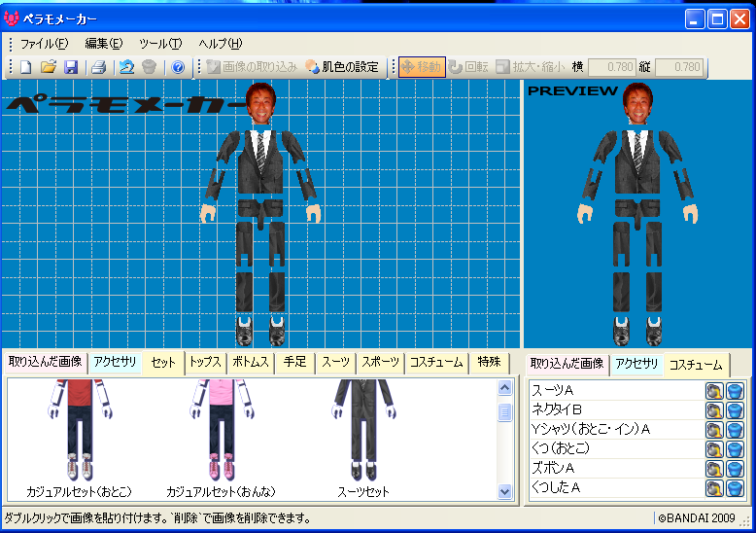Image resolution: width=756 pixels, height=533 pixels.
Task: Click the 縦 vertical scale input field
Action: [x=679, y=66]
